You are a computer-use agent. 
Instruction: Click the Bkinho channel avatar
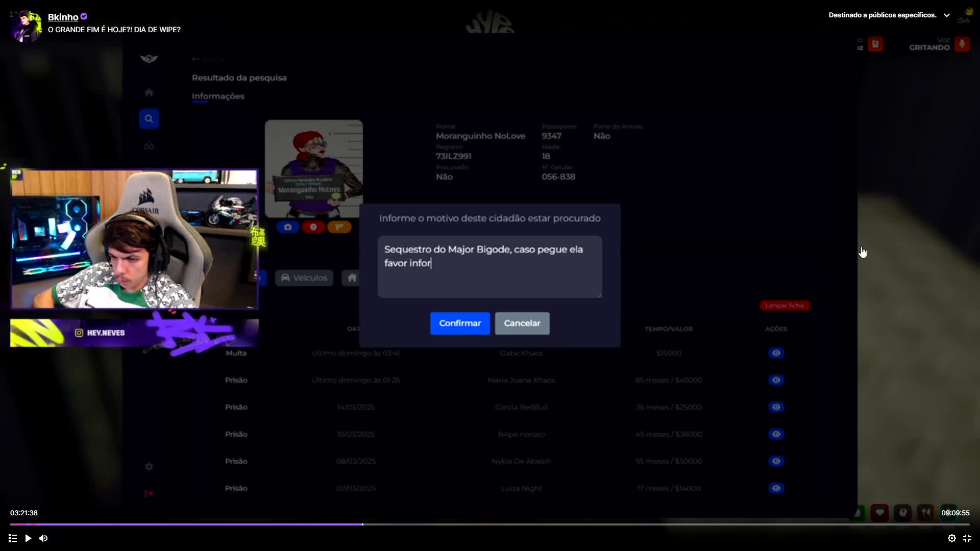point(26,26)
